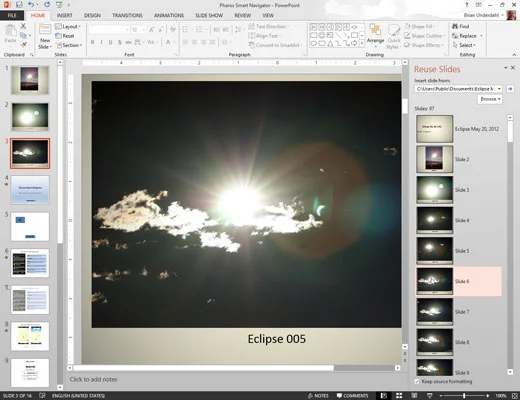This screenshot has height=400, width=520.
Task: Select the oval shape in shapes gallery
Action: point(313,43)
